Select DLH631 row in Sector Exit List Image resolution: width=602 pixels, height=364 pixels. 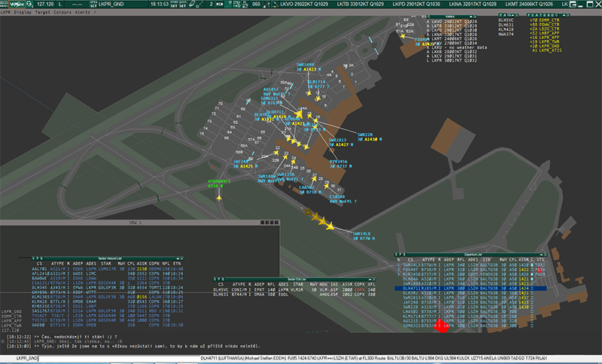(294, 295)
